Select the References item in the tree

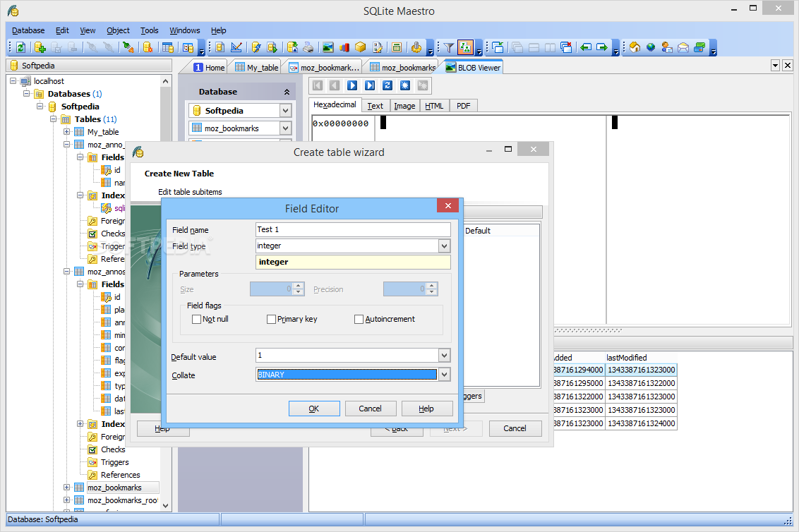pyautogui.click(x=120, y=475)
